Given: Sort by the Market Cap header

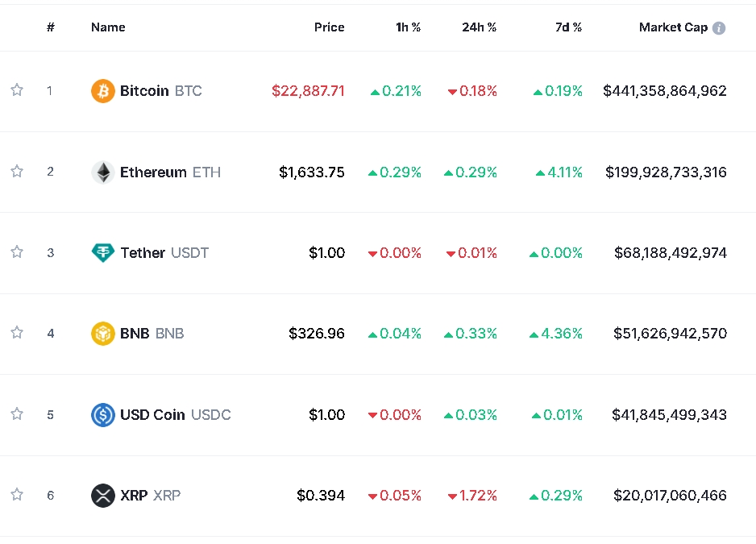Looking at the screenshot, I should (x=673, y=27).
